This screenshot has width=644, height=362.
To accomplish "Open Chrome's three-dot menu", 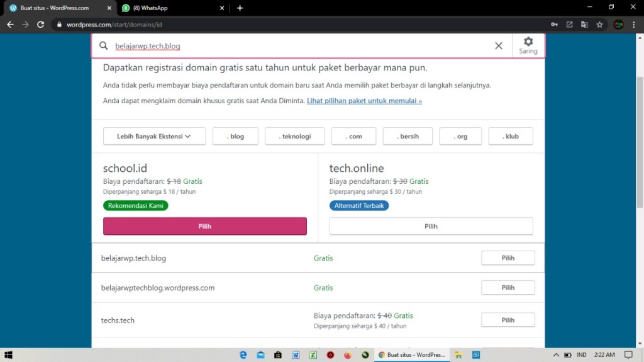I will (x=634, y=25).
